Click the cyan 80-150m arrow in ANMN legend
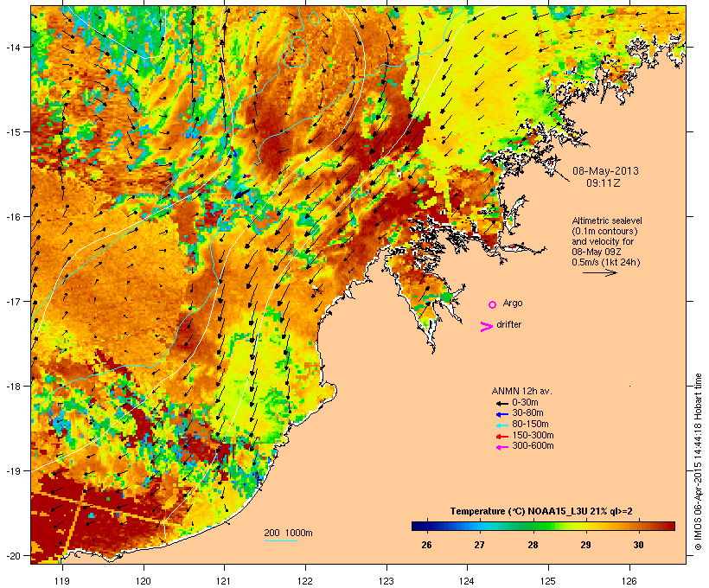709x588 pixels. click(501, 425)
